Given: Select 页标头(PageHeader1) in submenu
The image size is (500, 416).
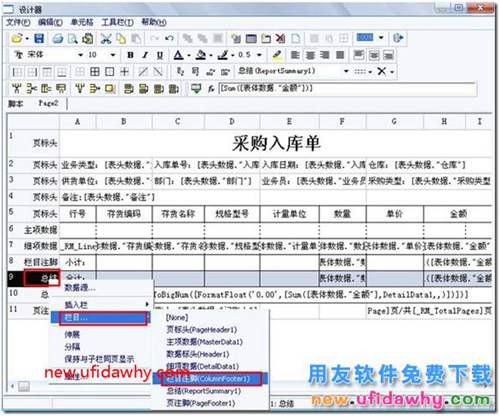Looking at the screenshot, I should (202, 330).
